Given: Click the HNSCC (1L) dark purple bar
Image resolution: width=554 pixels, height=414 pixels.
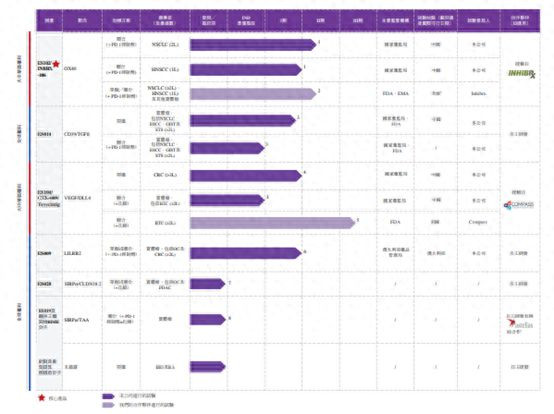Looking at the screenshot, I should (246, 70).
